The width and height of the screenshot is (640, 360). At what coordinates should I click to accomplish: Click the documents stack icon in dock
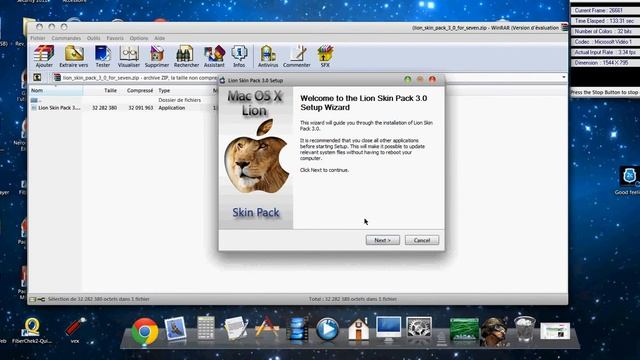click(x=441, y=338)
